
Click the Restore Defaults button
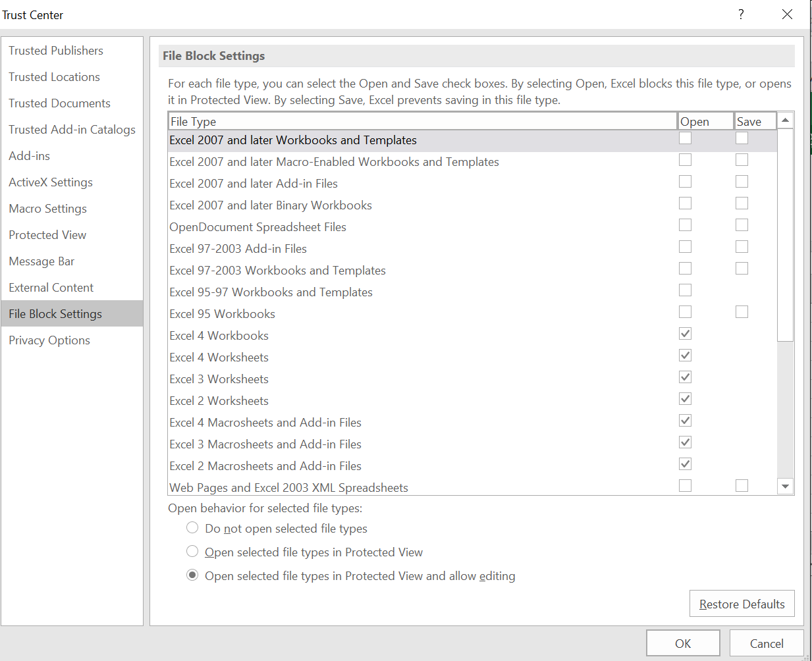point(742,604)
